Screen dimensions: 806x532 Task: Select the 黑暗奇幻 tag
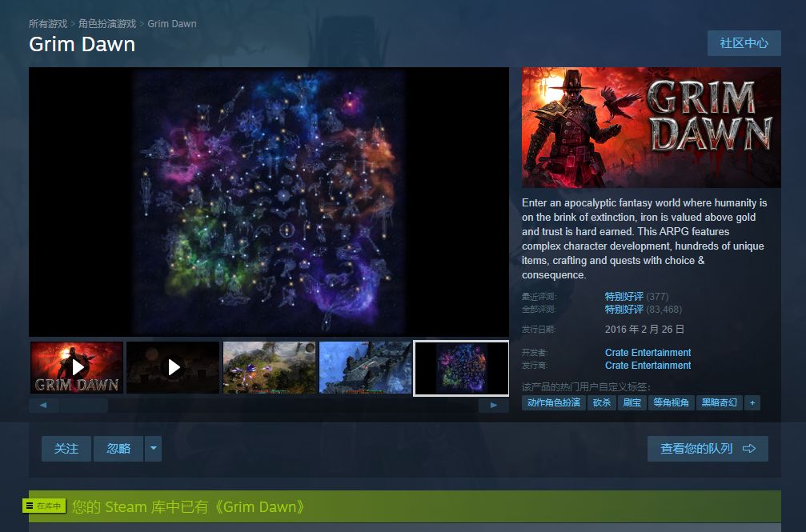[719, 402]
